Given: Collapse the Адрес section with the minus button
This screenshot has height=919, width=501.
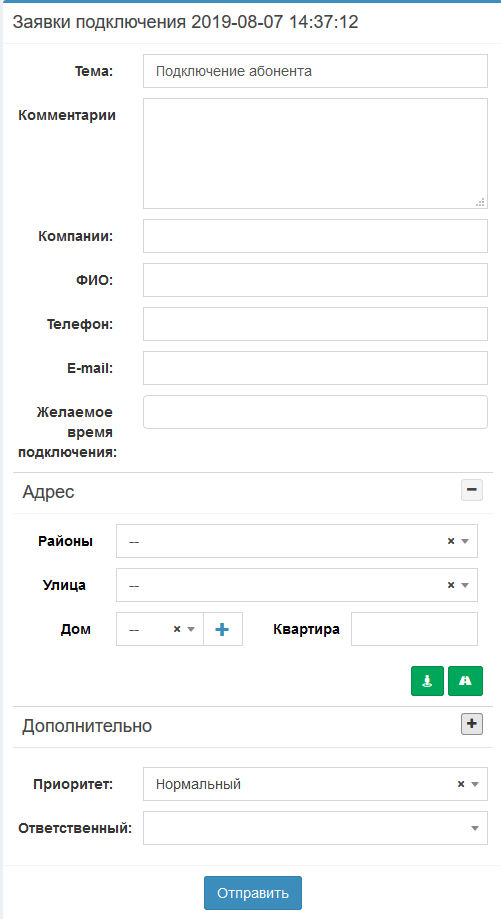Looking at the screenshot, I should point(472,490).
